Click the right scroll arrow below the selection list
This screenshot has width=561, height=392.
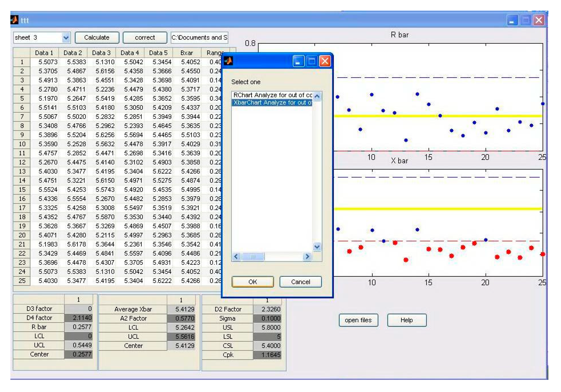pos(307,257)
